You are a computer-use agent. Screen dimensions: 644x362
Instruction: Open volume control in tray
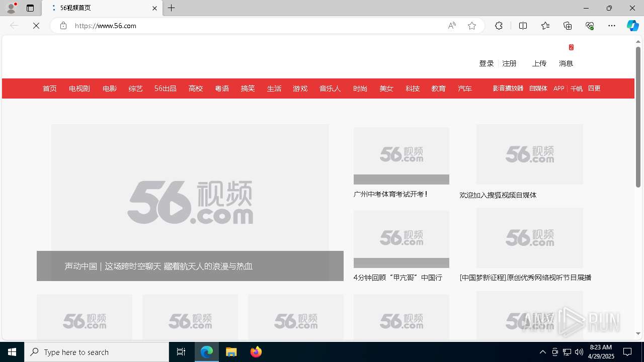pyautogui.click(x=579, y=352)
